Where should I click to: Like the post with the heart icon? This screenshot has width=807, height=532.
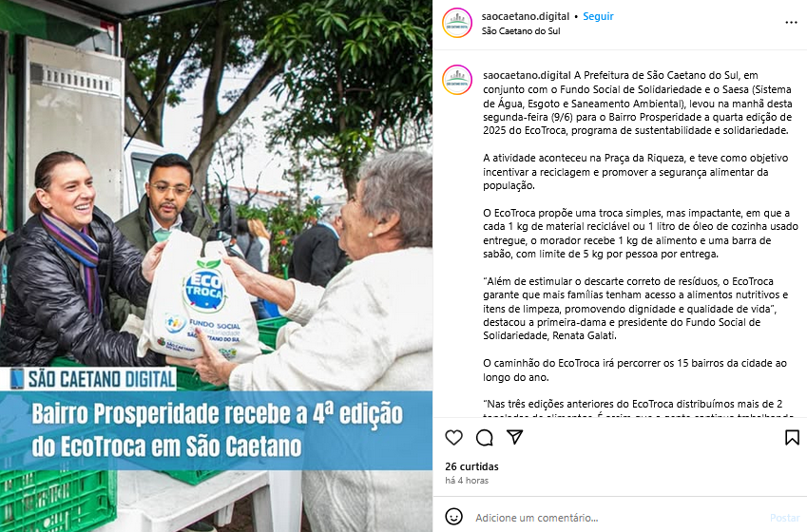coord(453,437)
